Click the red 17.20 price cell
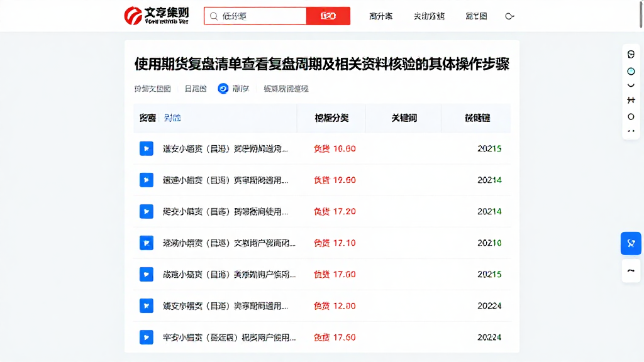The image size is (644, 362). click(x=335, y=212)
